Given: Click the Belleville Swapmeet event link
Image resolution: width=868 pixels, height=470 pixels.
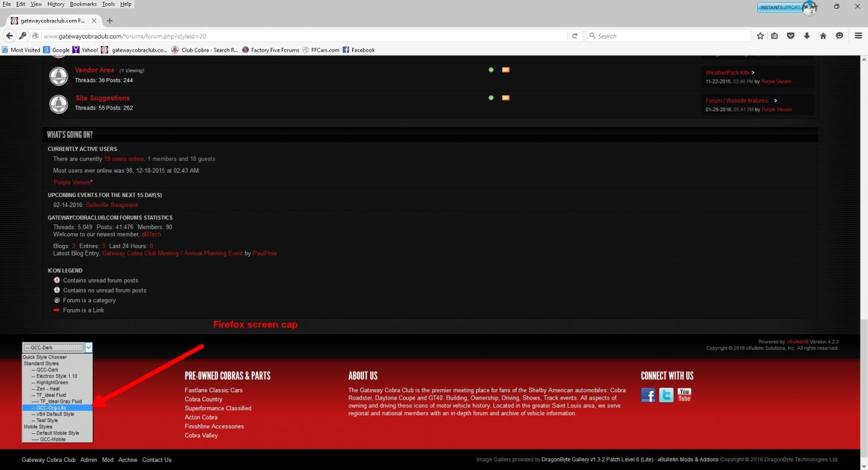Looking at the screenshot, I should pos(112,205).
